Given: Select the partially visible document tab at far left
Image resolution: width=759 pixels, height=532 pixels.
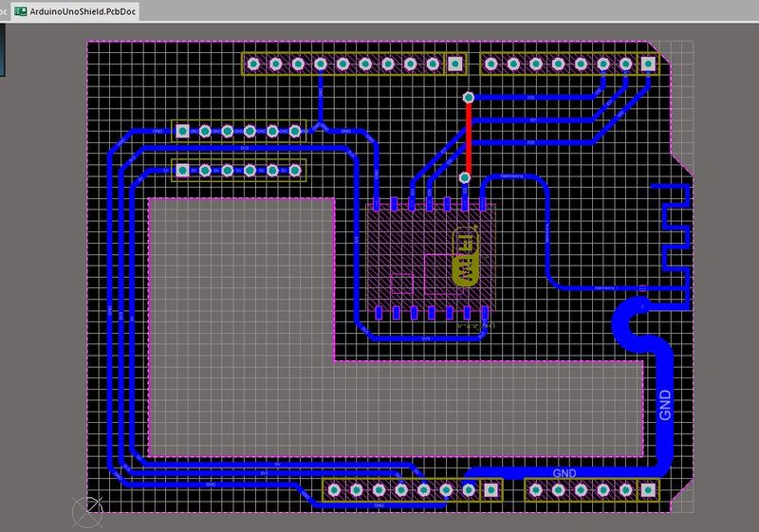Looking at the screenshot, I should (3, 10).
